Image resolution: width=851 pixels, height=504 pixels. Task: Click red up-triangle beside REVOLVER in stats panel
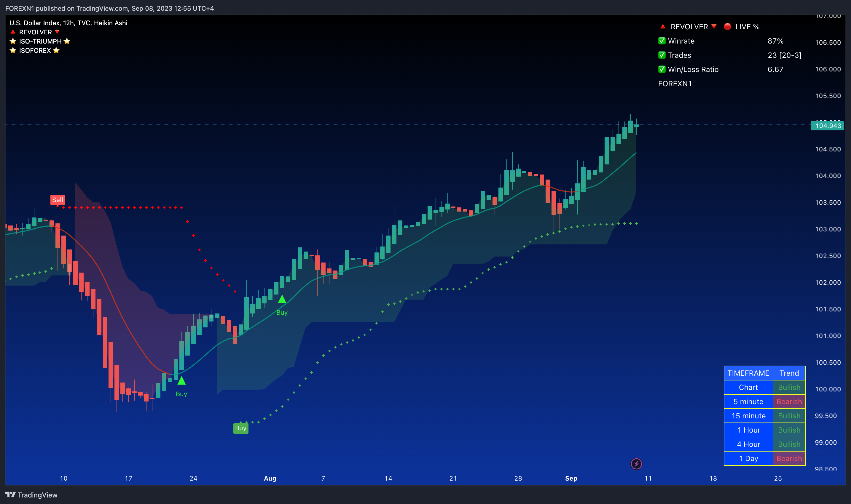662,26
